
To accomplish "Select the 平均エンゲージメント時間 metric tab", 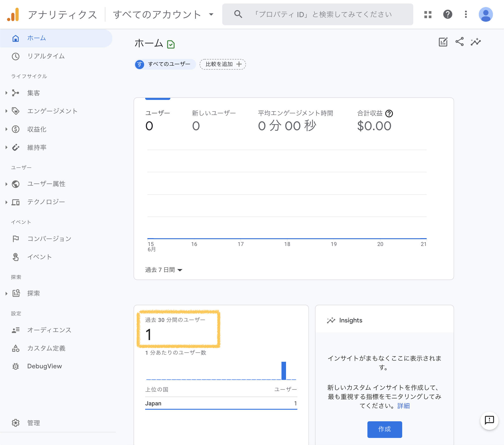I will [x=295, y=121].
